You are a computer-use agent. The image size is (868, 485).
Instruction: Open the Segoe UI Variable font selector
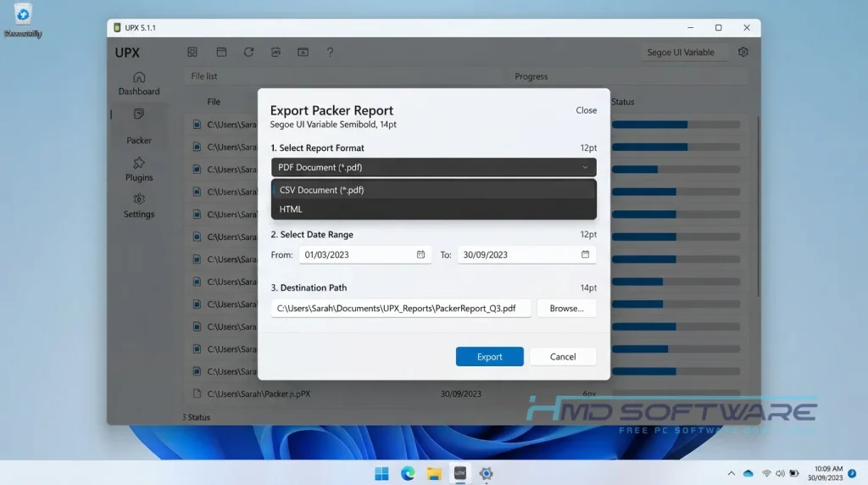pos(684,52)
